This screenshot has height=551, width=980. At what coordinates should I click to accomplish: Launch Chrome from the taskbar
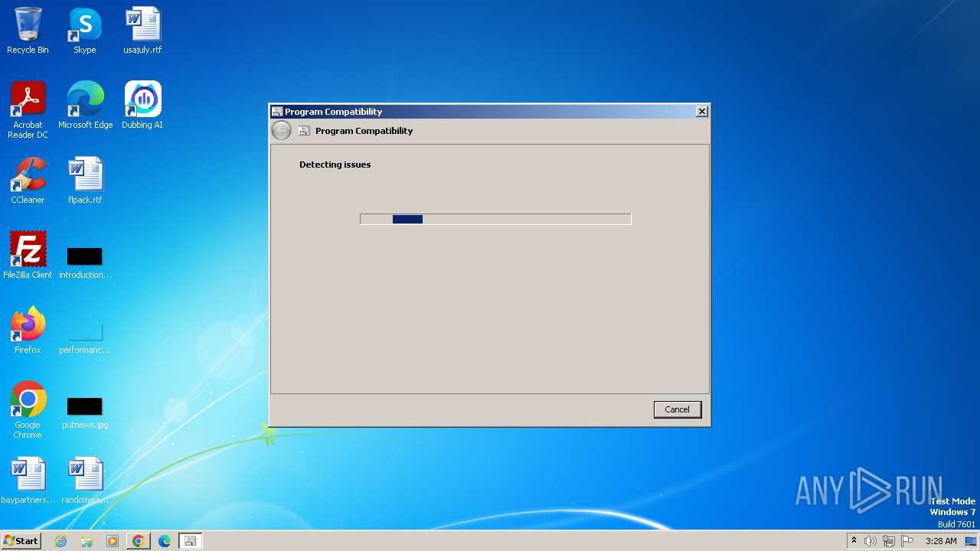click(x=139, y=541)
